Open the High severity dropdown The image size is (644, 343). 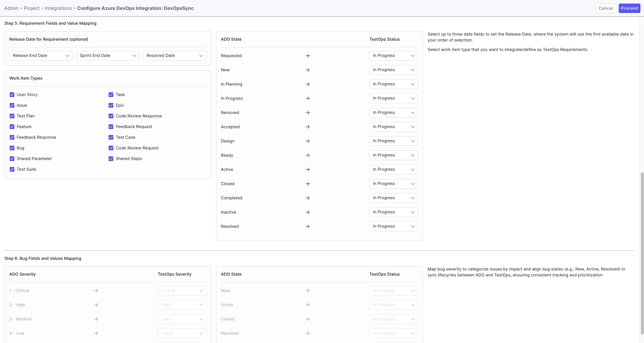click(x=182, y=305)
